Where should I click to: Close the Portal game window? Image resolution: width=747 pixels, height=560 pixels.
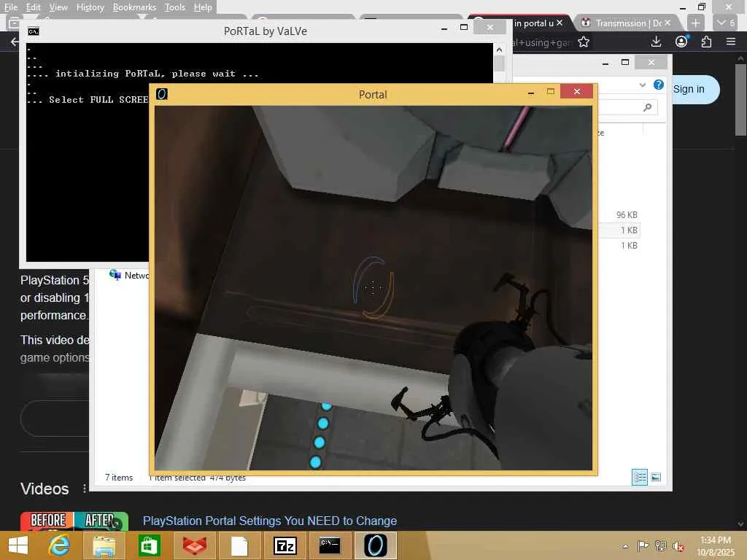[x=577, y=91]
